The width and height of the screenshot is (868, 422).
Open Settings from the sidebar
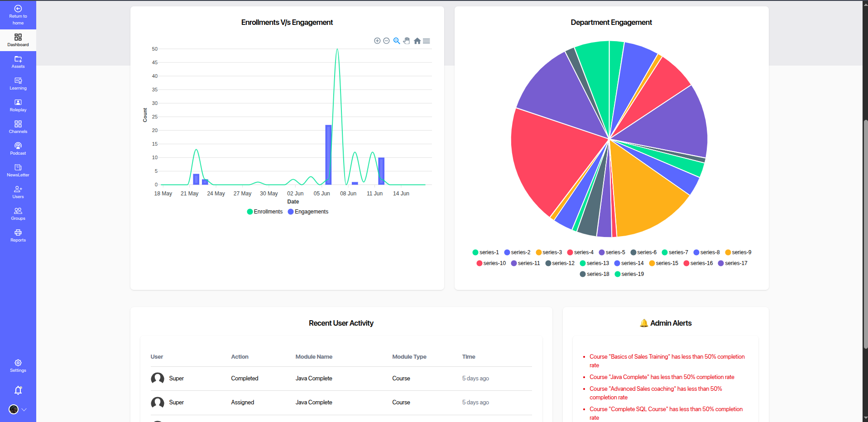coord(18,365)
